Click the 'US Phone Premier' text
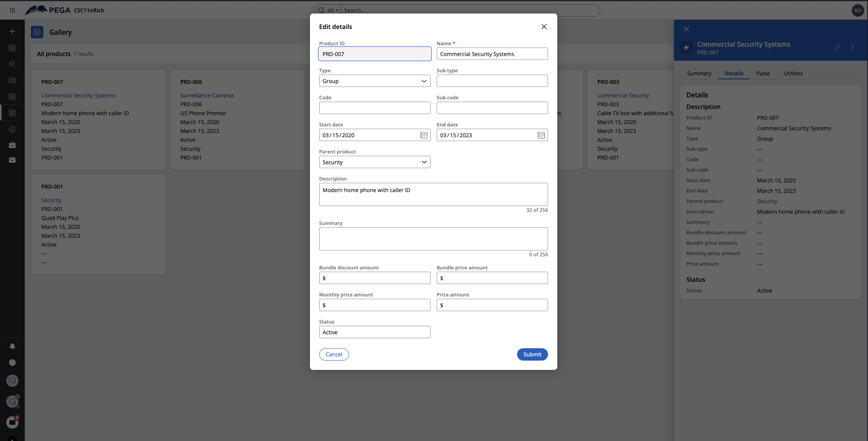This screenshot has width=868, height=441. pos(203,113)
